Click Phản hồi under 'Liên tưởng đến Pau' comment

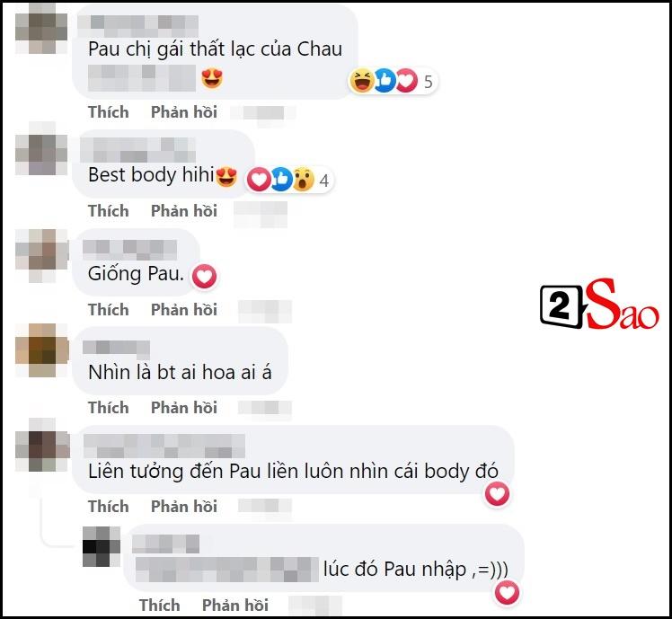(184, 507)
